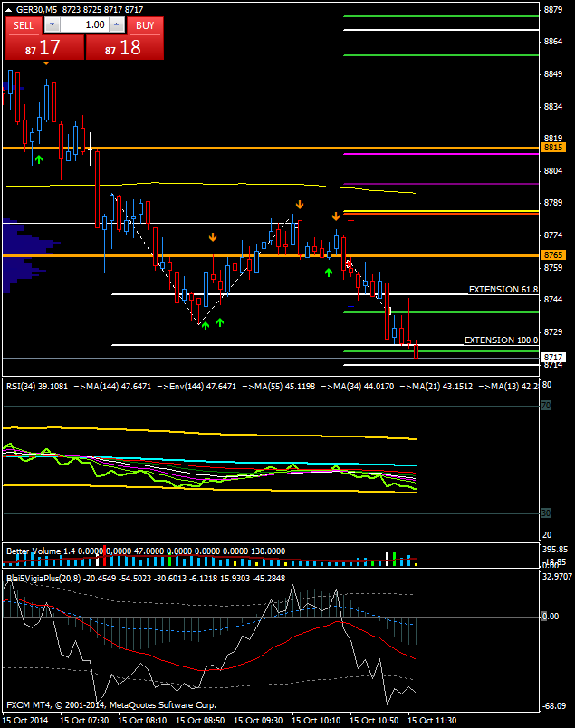Select the highest orange down arrow near 09:50
Viewport: 575px width, 728px height.
(x=298, y=205)
